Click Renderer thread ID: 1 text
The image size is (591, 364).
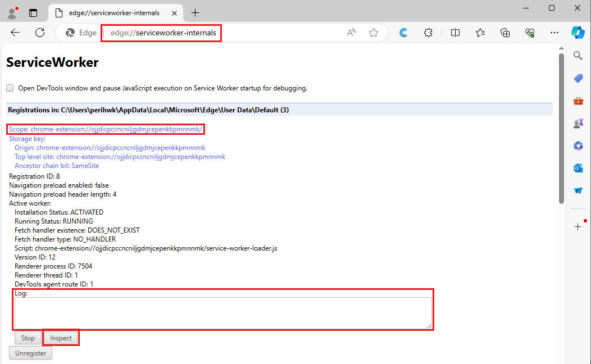point(47,275)
